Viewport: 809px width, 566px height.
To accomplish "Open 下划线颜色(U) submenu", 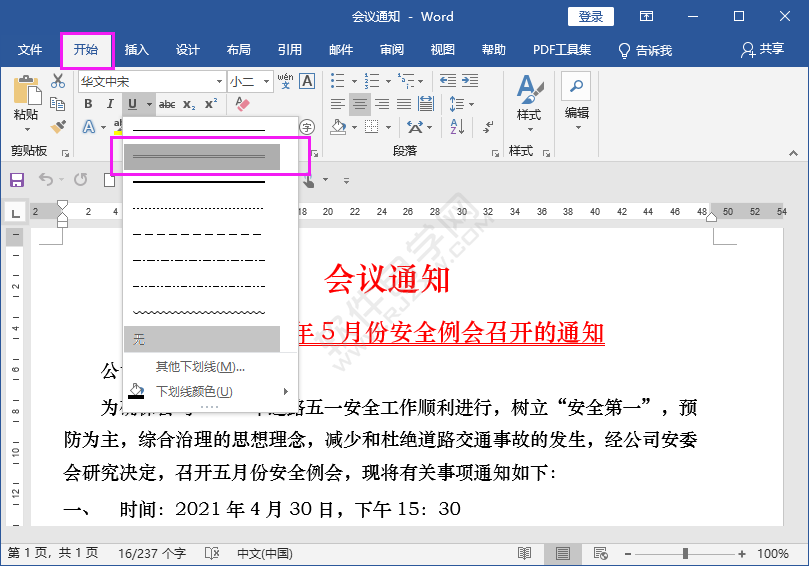I will 211,392.
